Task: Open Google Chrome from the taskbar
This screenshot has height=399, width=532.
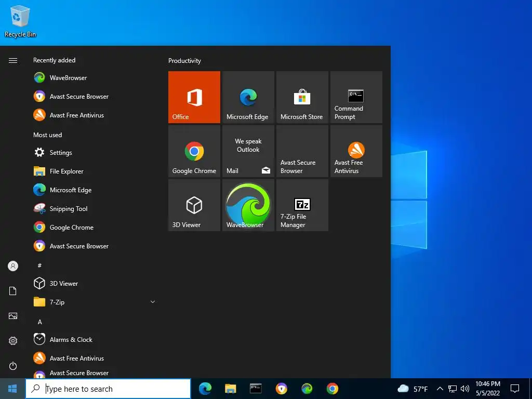Action: 332,389
